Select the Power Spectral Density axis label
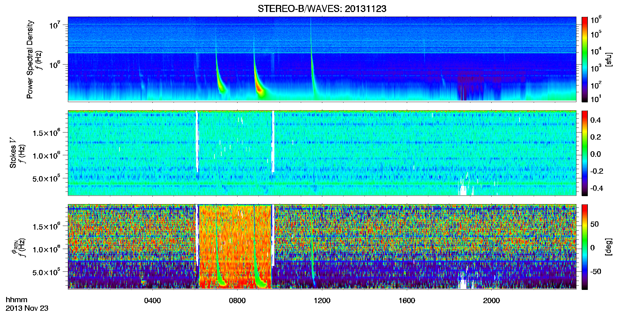This screenshot has height=332, width=644. coord(30,59)
